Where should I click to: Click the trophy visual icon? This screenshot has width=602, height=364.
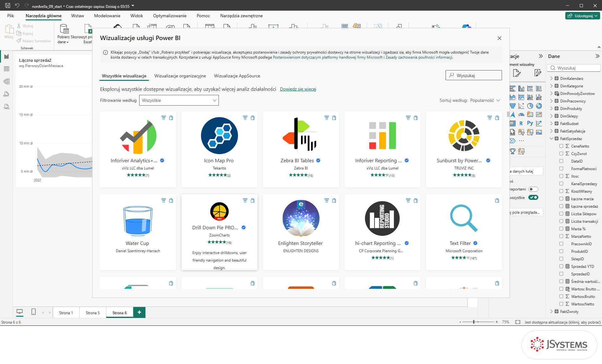coord(513,151)
